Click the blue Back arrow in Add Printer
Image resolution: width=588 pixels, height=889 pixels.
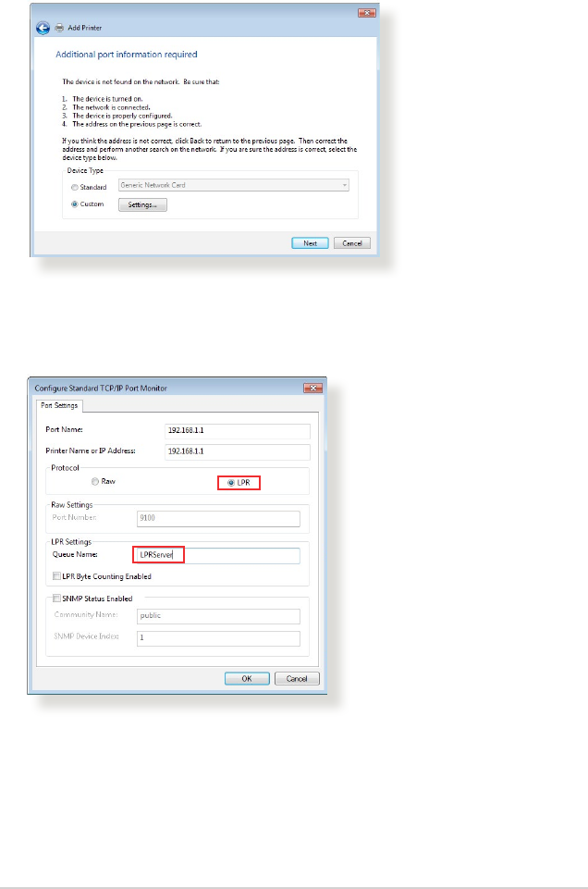43,28
